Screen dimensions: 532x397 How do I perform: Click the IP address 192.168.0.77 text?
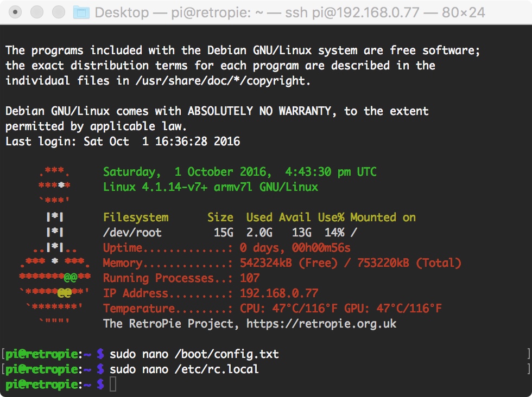[x=279, y=293]
